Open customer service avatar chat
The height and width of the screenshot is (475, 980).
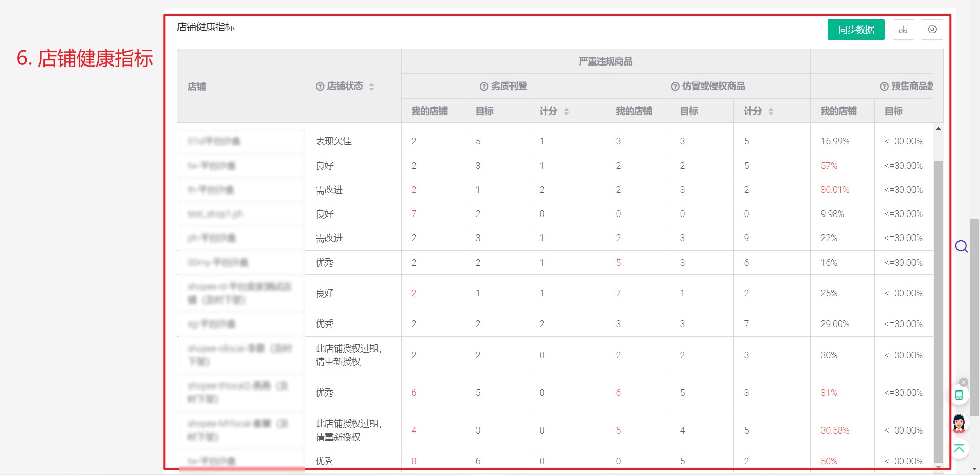[959, 423]
